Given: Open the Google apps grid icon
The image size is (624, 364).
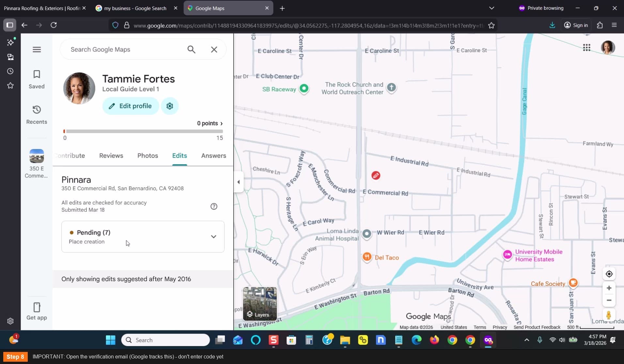Looking at the screenshot, I should [x=587, y=48].
